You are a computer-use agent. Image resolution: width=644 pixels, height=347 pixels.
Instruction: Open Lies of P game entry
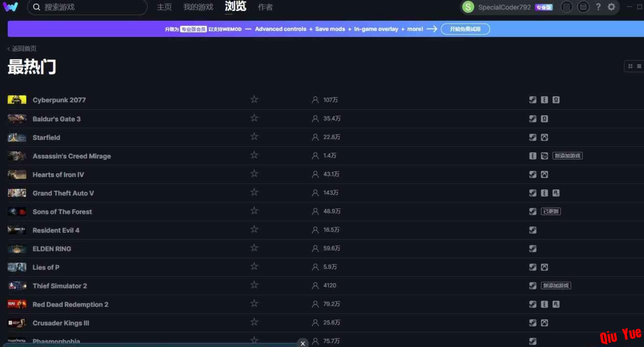click(x=46, y=267)
